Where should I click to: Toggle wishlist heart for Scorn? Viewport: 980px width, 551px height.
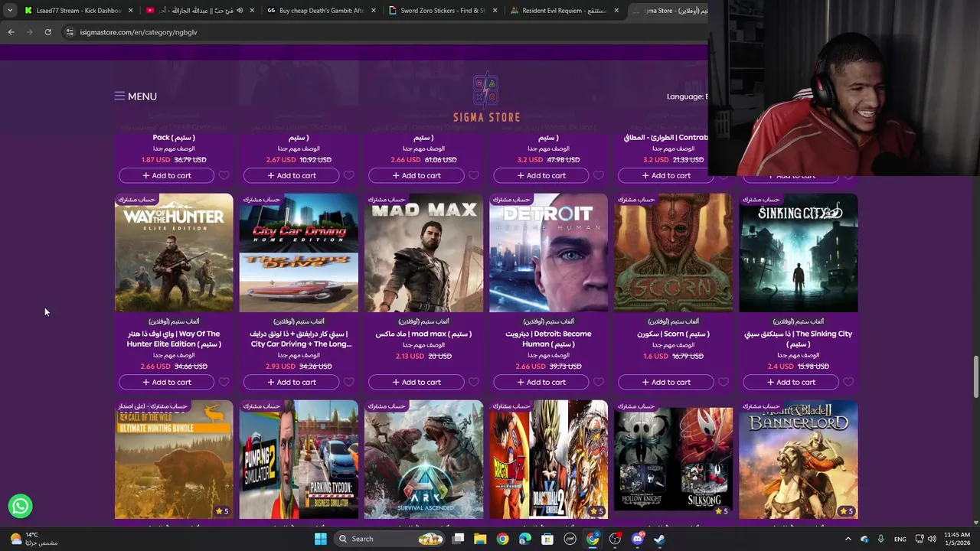[x=723, y=382]
